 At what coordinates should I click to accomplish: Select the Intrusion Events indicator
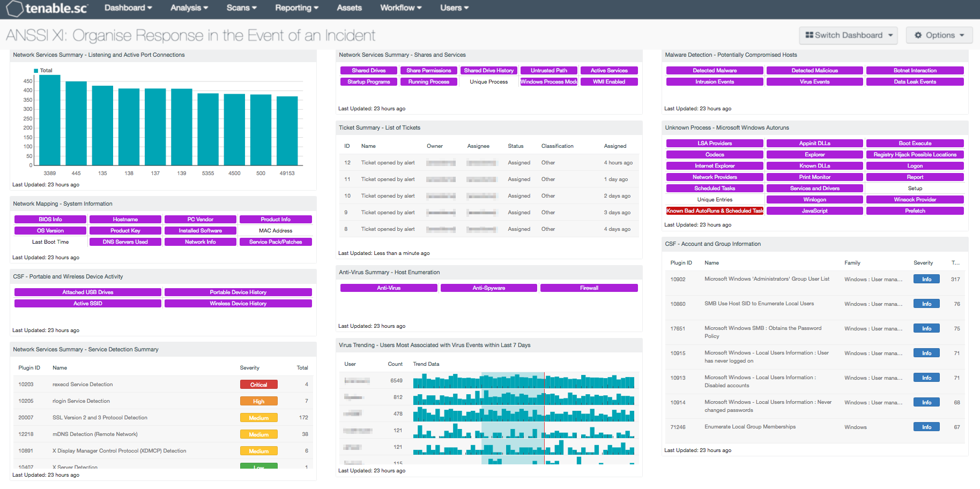(x=715, y=82)
